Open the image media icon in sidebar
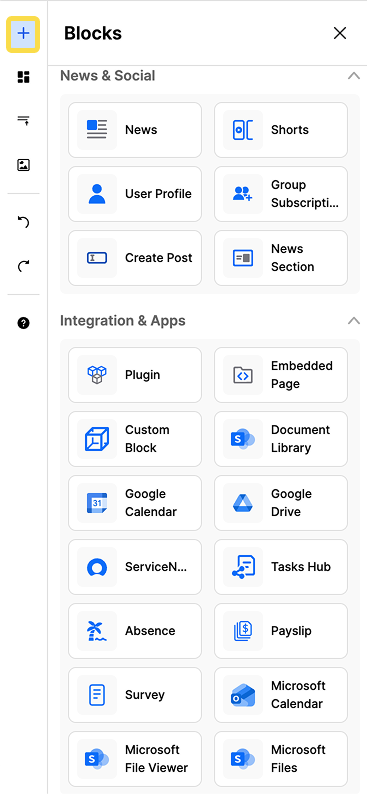Viewport: 367px width, 794px height. (x=23, y=165)
